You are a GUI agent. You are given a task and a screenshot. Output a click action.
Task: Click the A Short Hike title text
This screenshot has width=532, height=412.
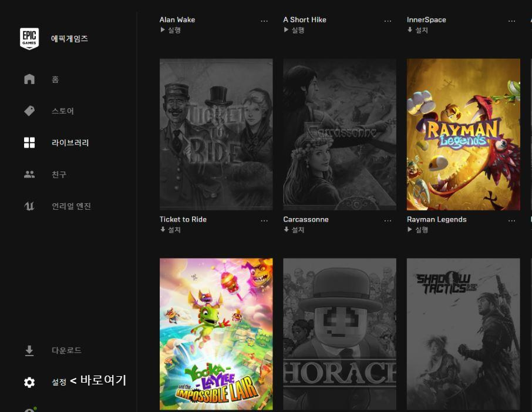305,20
